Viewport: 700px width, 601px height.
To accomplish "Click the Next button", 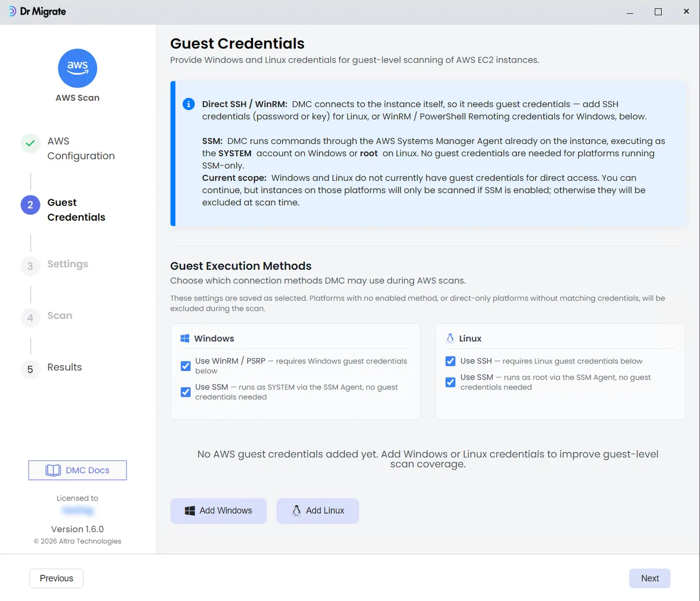I will tap(650, 578).
